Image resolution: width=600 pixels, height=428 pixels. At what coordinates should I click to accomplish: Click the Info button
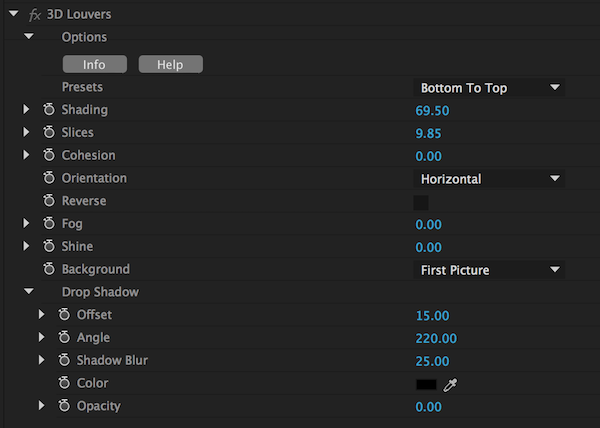94,65
